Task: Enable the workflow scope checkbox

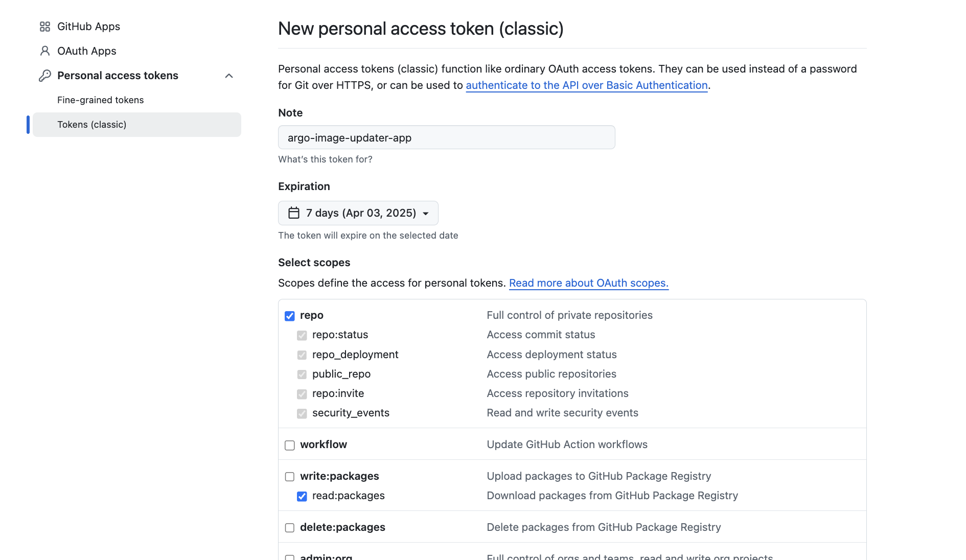Action: (290, 445)
